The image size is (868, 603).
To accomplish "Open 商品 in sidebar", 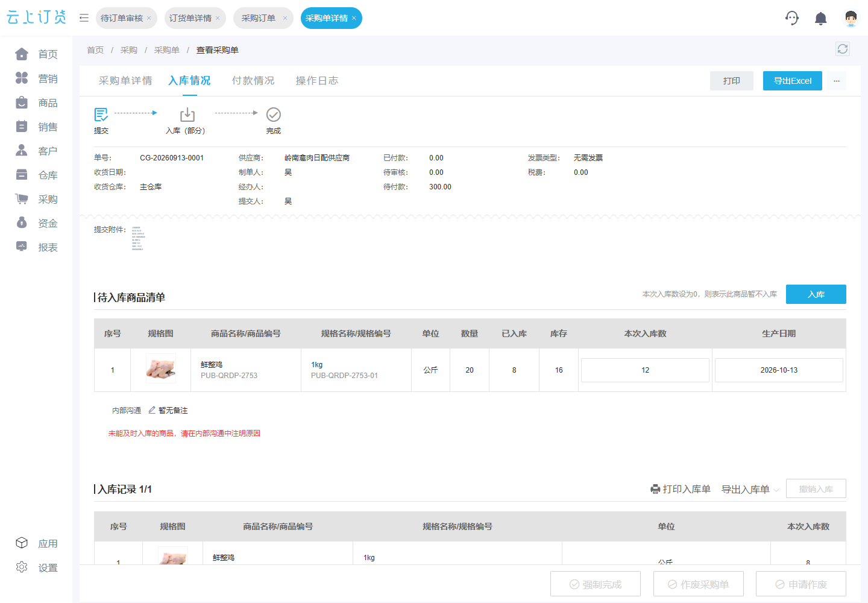I will [x=36, y=103].
